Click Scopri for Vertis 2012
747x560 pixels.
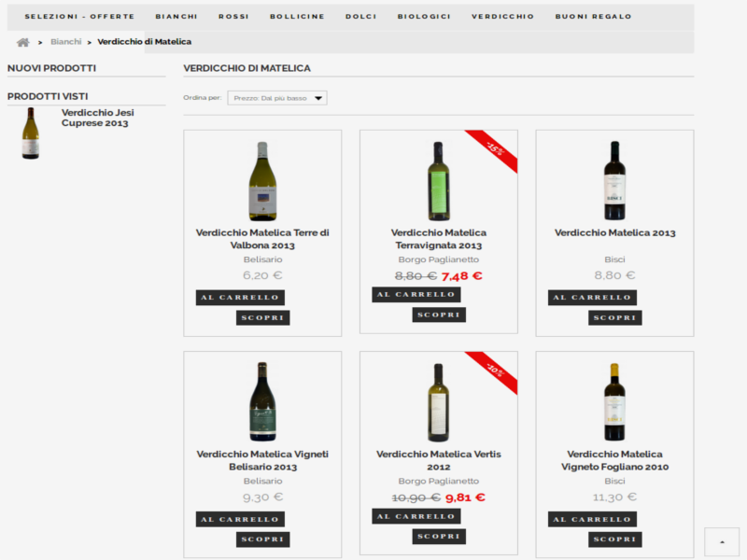tap(439, 536)
